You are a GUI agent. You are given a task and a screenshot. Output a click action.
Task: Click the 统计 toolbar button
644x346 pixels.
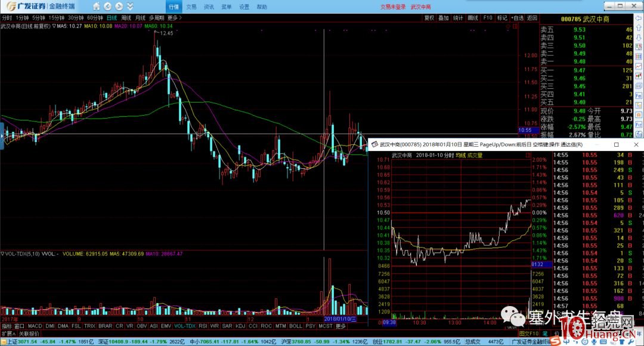[x=458, y=18]
